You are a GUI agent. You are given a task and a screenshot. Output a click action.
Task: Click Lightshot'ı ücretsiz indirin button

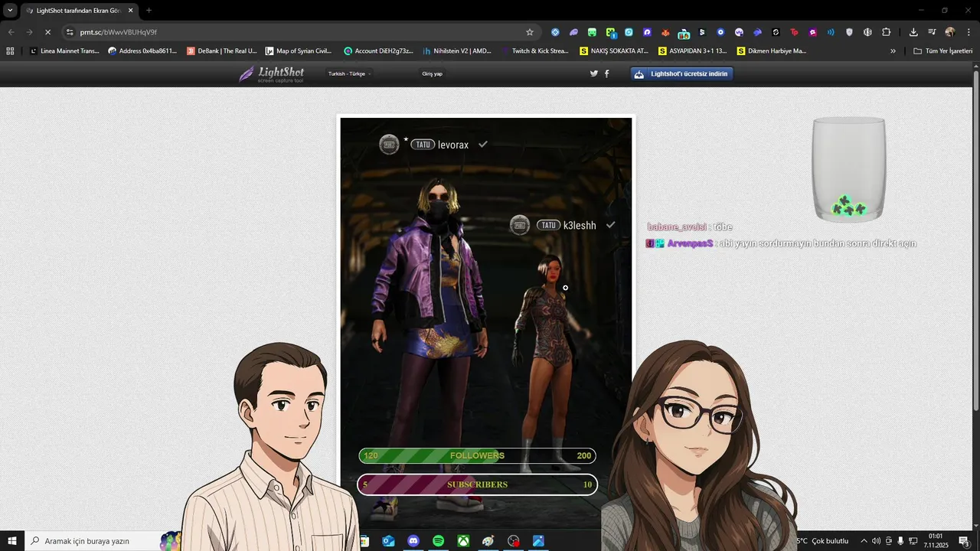point(682,73)
